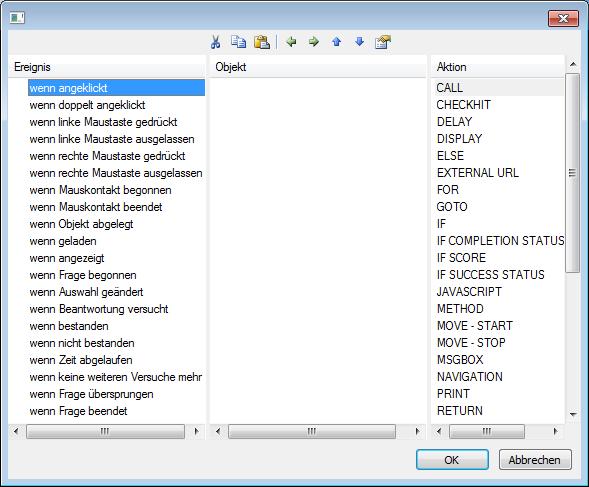Image resolution: width=589 pixels, height=487 pixels.
Task: Click the green right arrow icon
Action: click(314, 42)
